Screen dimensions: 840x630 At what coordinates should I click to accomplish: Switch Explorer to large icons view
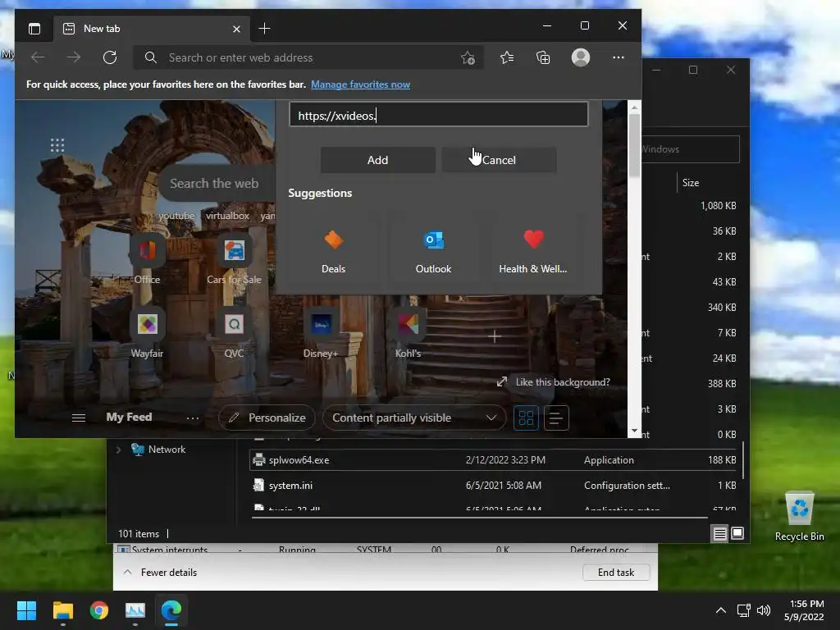coord(737,533)
